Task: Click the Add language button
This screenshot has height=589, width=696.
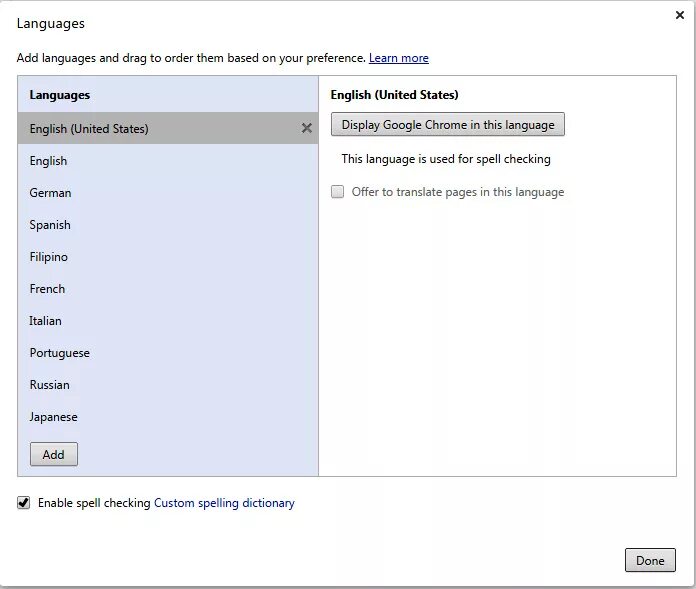Action: point(54,454)
